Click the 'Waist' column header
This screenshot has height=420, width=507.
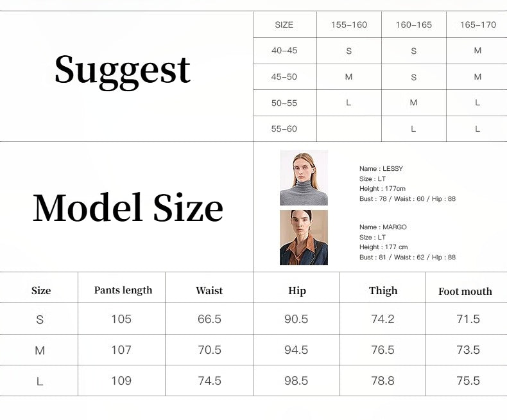click(x=209, y=291)
